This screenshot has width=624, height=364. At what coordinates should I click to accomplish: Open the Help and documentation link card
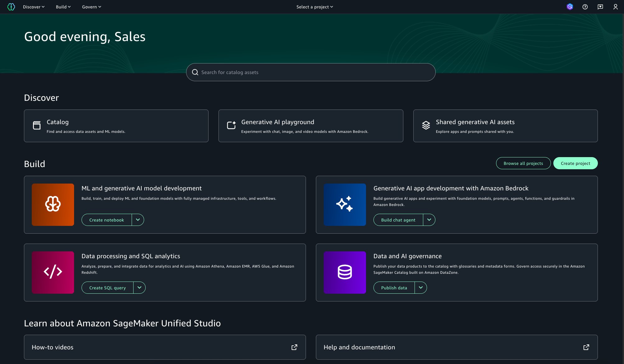pyautogui.click(x=457, y=347)
